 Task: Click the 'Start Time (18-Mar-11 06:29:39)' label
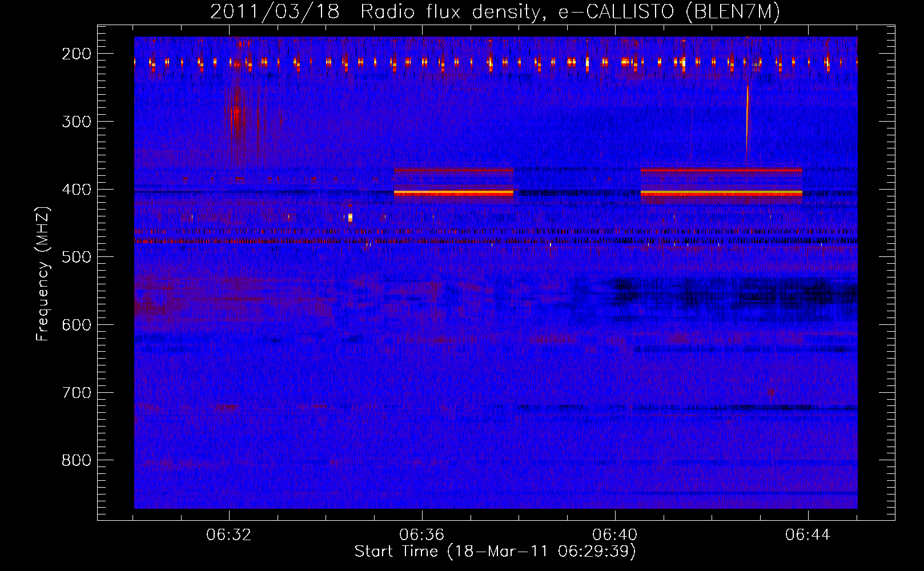495,552
